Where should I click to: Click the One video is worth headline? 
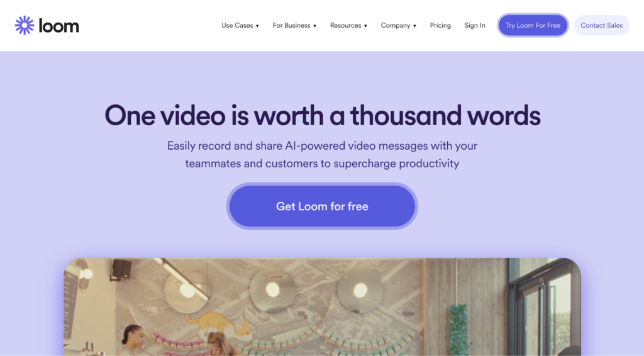click(323, 115)
